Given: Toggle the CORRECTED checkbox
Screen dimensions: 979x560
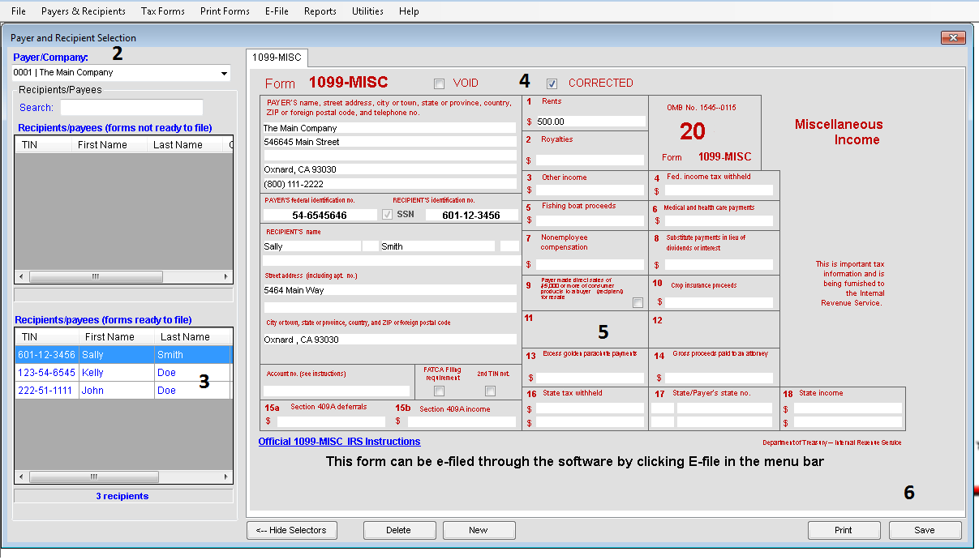Looking at the screenshot, I should pos(552,83).
